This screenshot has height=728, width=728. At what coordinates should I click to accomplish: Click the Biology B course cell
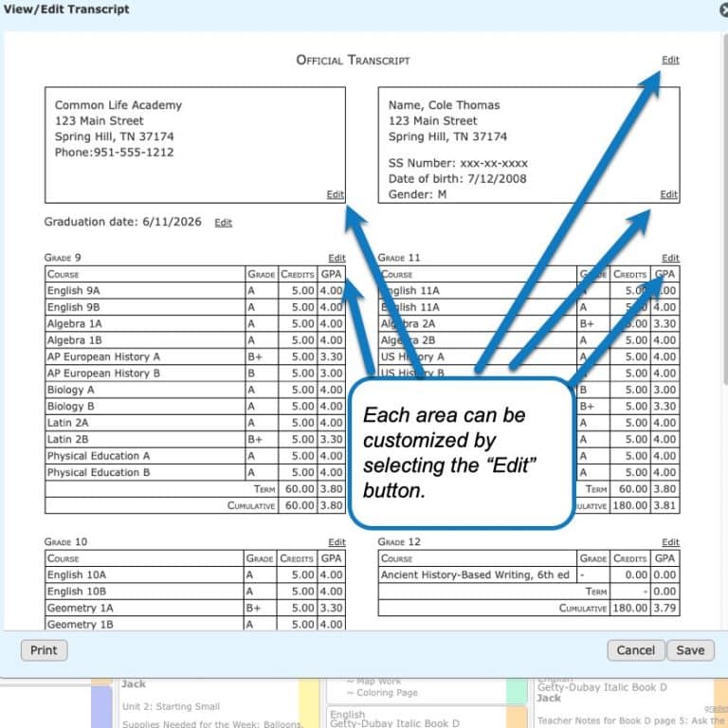pos(145,407)
